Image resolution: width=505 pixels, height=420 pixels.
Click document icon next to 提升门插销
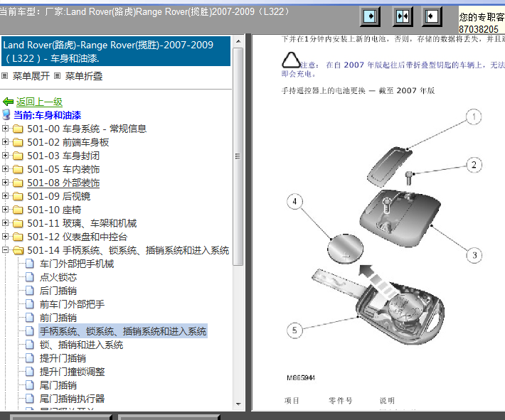pos(30,358)
